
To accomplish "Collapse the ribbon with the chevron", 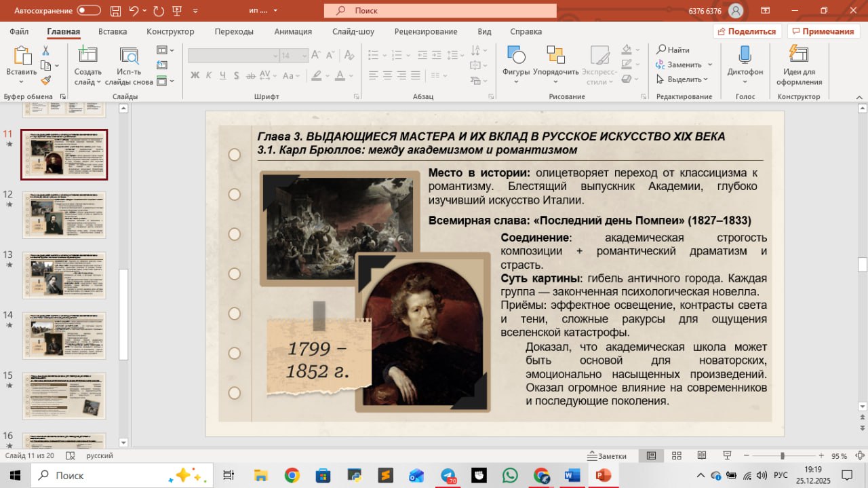I will click(x=859, y=97).
